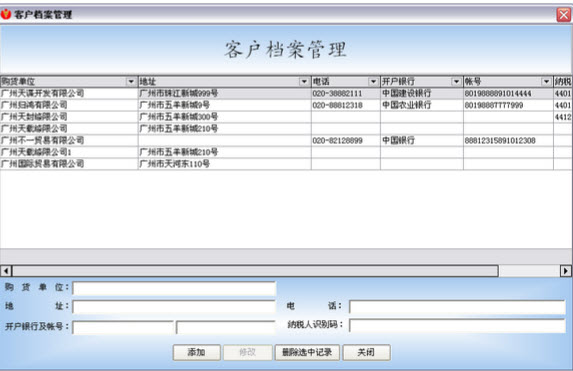Image resolution: width=573 pixels, height=371 pixels.
Task: Click the 添加 button
Action: pos(197,352)
